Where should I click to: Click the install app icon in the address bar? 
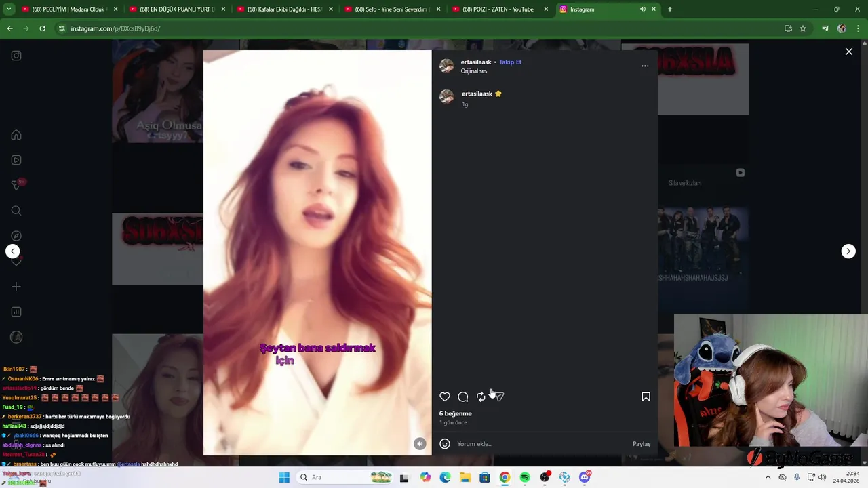tap(788, 28)
